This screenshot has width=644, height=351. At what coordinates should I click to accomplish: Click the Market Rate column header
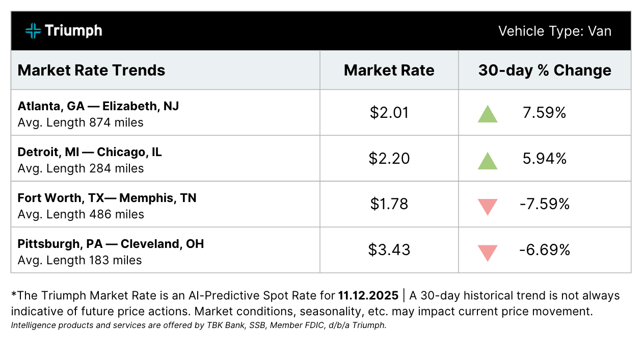point(389,70)
